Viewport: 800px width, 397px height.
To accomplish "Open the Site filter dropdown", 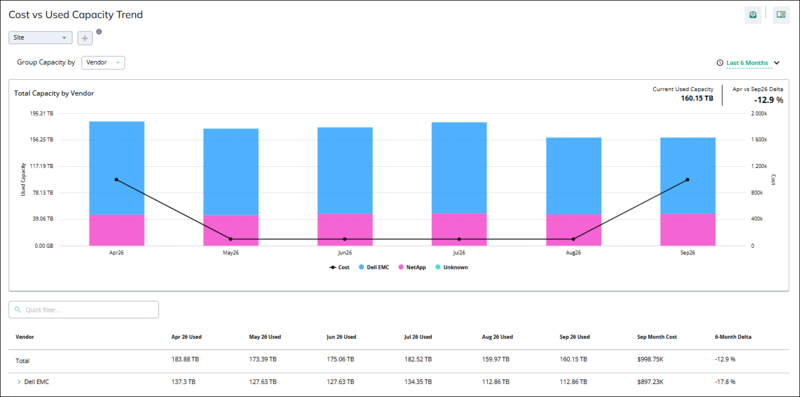I will coord(40,38).
